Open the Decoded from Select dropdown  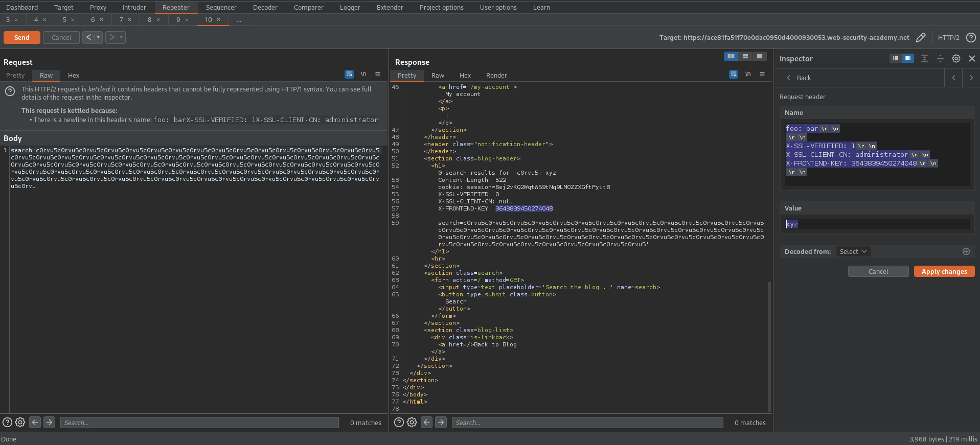[853, 251]
